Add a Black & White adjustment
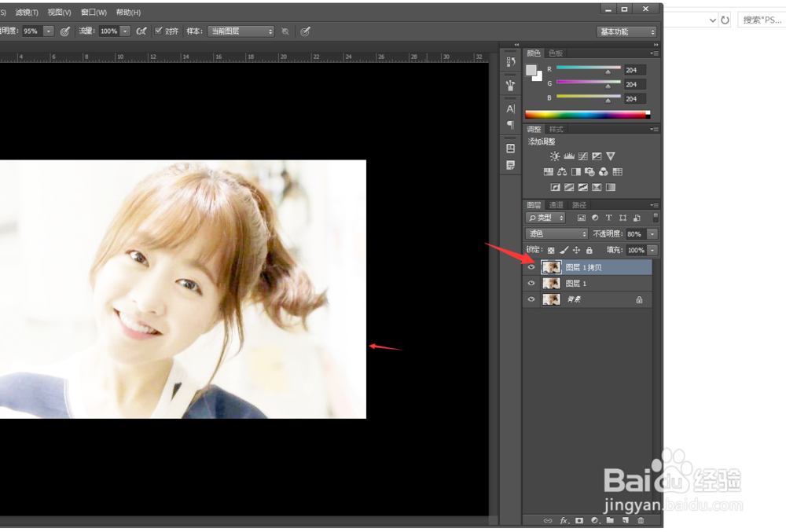Screen dimensions: 786x532 (x=576, y=172)
